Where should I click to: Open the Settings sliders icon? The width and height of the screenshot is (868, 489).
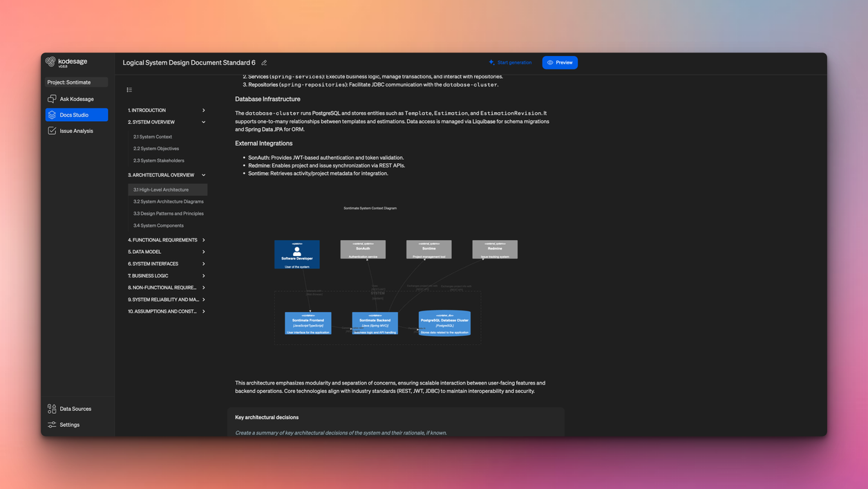pos(51,424)
